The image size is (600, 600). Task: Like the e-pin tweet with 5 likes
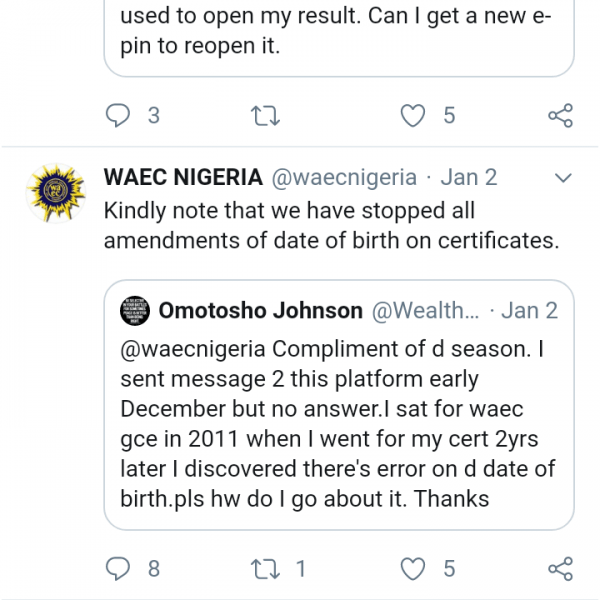413,116
